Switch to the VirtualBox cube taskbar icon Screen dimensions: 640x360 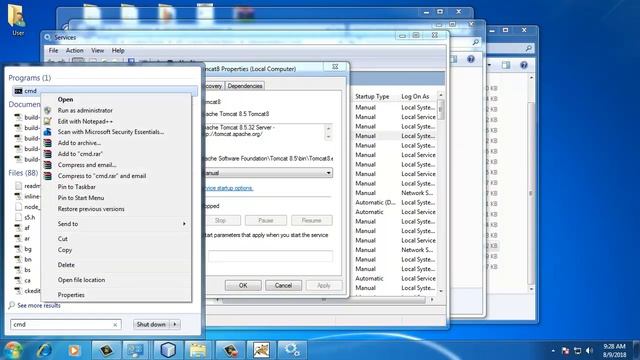[x=168, y=350]
